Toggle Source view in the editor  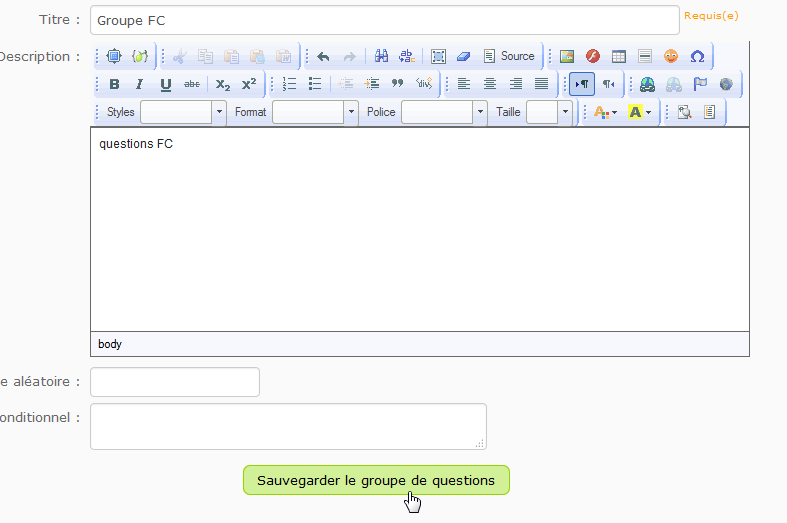point(509,56)
